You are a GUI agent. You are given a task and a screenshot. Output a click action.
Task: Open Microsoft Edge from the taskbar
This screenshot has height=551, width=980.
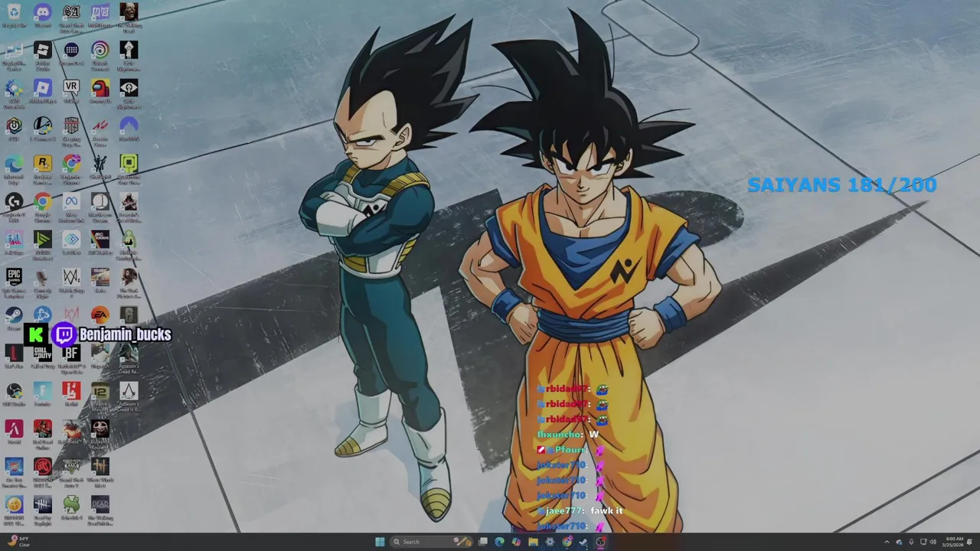[x=500, y=542]
